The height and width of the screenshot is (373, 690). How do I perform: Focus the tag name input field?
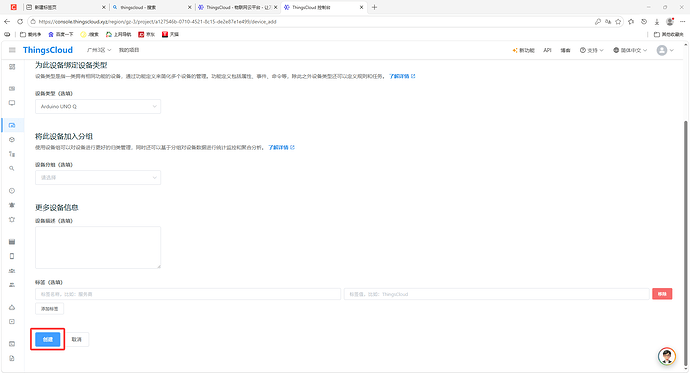(x=188, y=294)
